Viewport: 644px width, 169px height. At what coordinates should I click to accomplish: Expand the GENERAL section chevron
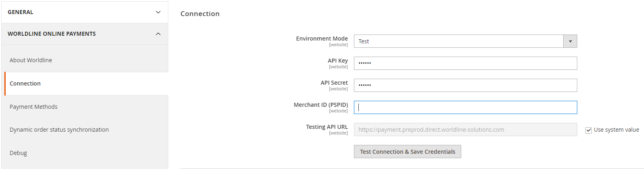(x=158, y=12)
